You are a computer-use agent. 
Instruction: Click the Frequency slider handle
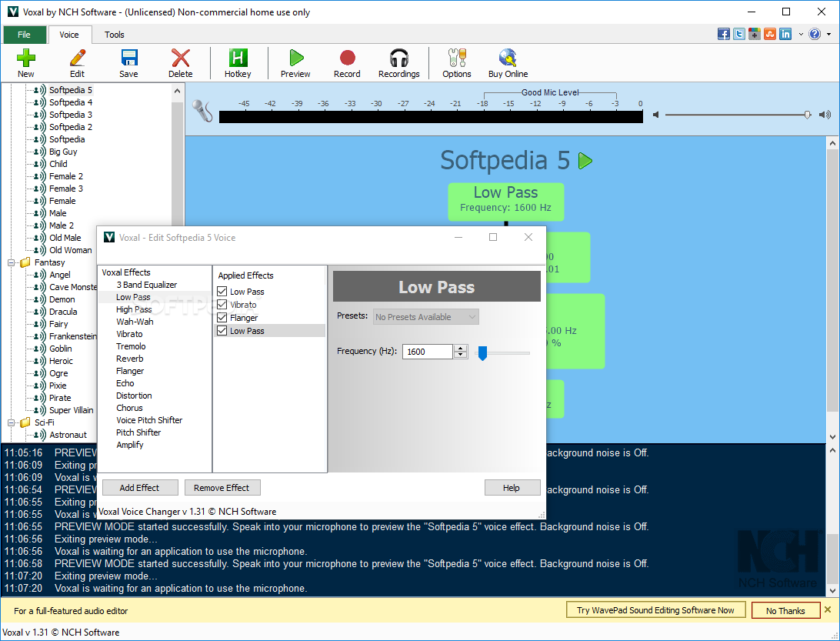(x=482, y=352)
